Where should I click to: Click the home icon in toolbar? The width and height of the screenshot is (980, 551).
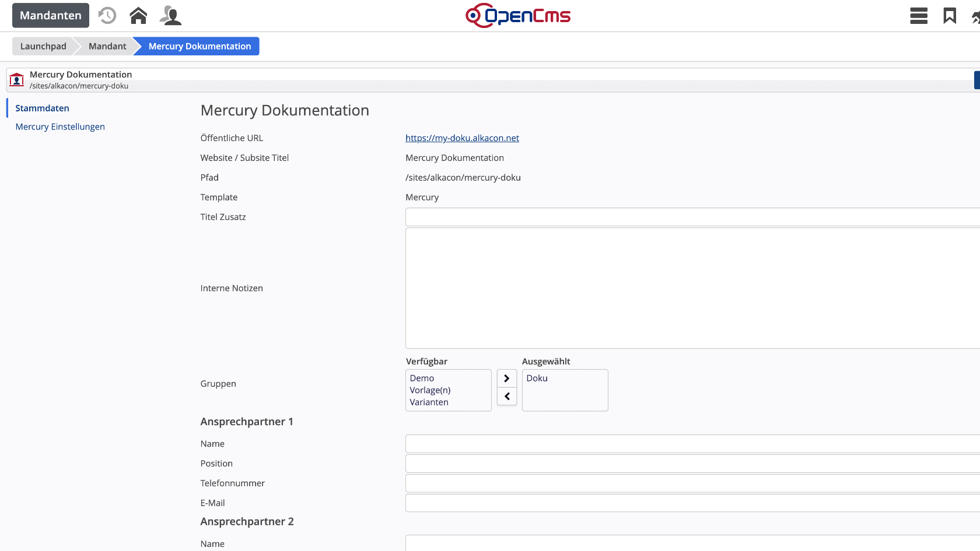[x=138, y=16]
